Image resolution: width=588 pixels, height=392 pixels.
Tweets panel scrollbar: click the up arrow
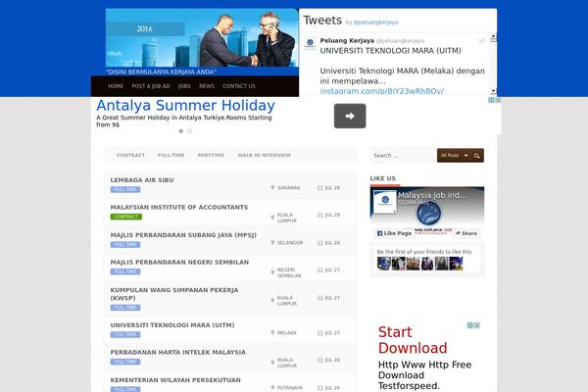tap(493, 37)
